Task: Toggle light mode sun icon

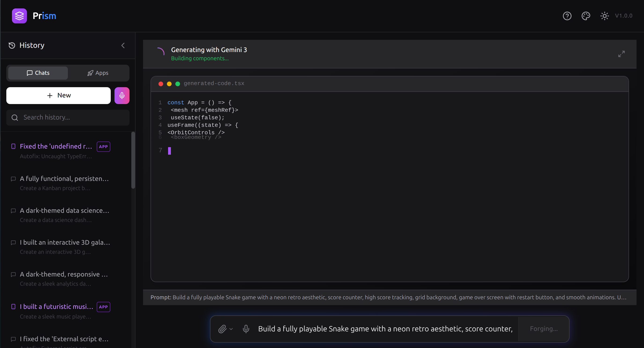Action: (x=604, y=16)
